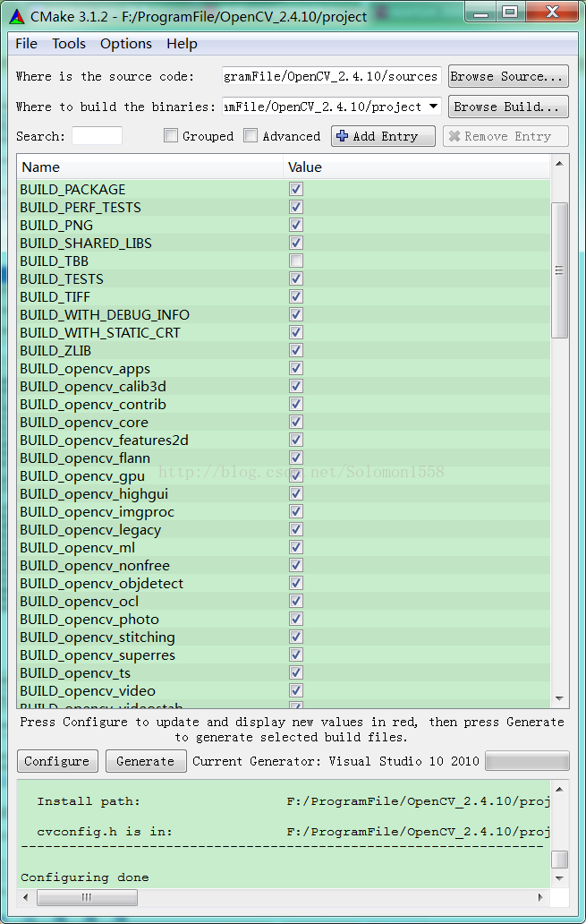The image size is (586, 924).
Task: Open the Help menu
Action: coord(182,44)
